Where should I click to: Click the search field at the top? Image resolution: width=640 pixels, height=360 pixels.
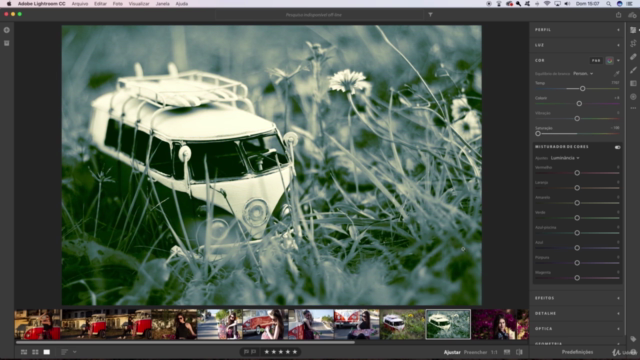(319, 15)
